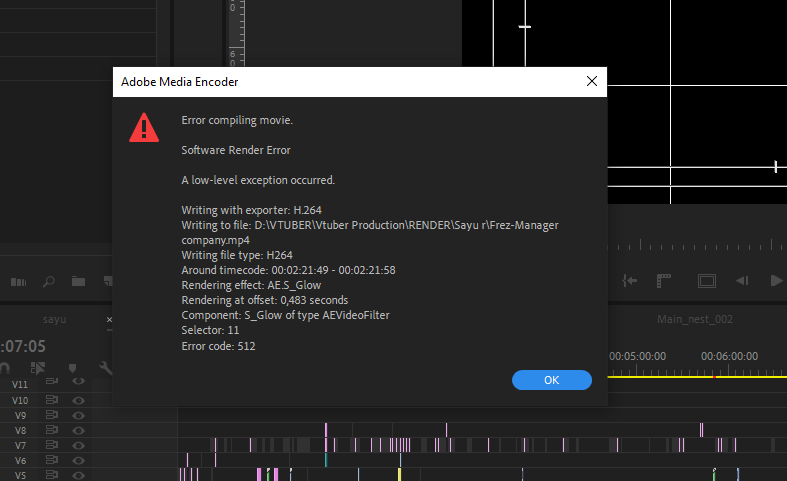
Task: Switch to the Main_nest_002 sequence tab
Action: (695, 319)
